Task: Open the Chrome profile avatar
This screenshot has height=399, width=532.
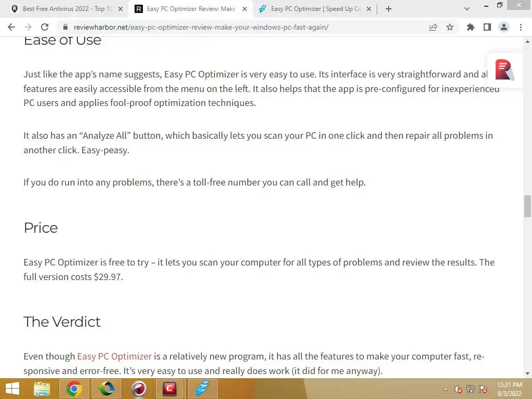Action: 504,27
